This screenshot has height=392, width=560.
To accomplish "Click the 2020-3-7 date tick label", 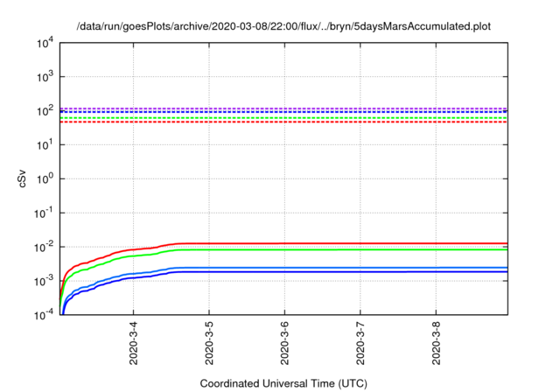I will [x=360, y=343].
